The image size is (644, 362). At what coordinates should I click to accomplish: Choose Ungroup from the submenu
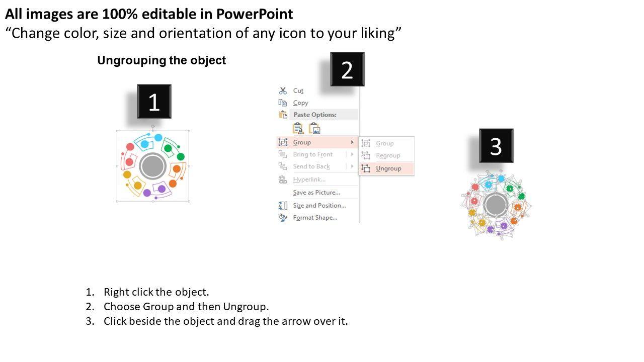pyautogui.click(x=388, y=168)
